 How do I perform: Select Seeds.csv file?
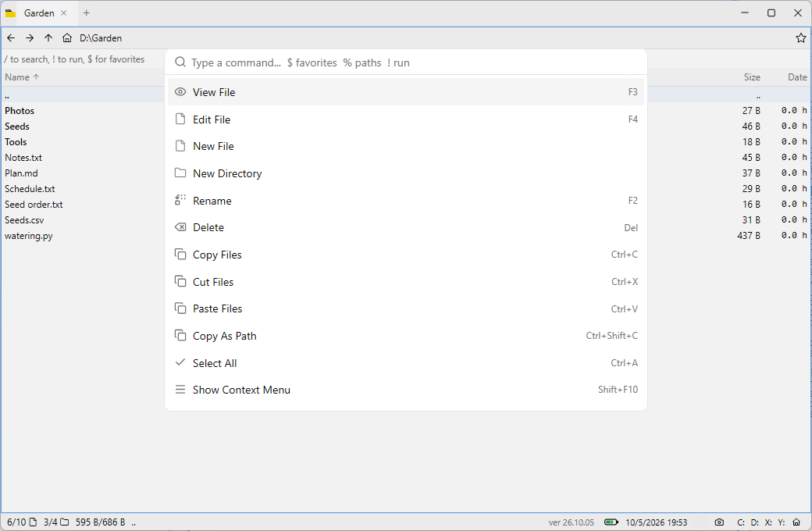click(x=24, y=219)
